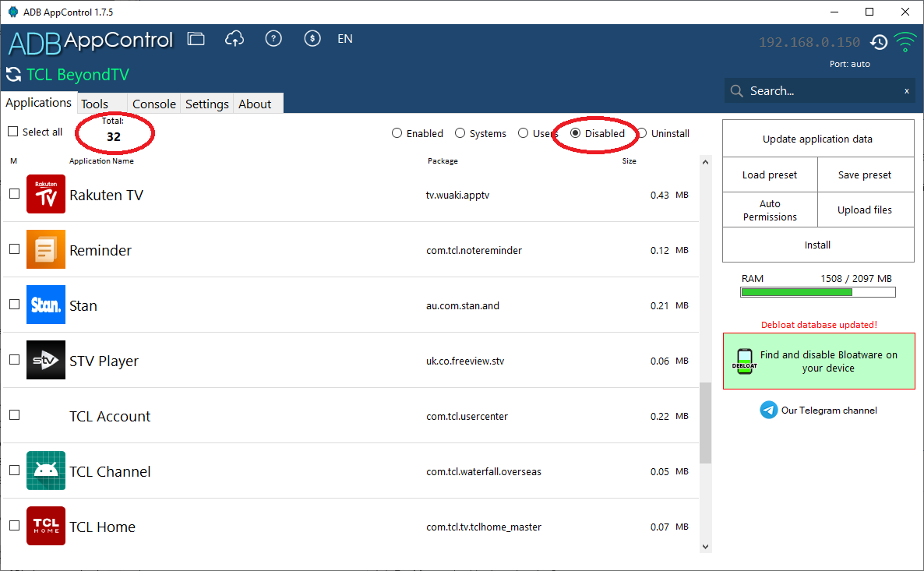Click the app list scrollbar thumb

tap(705, 423)
